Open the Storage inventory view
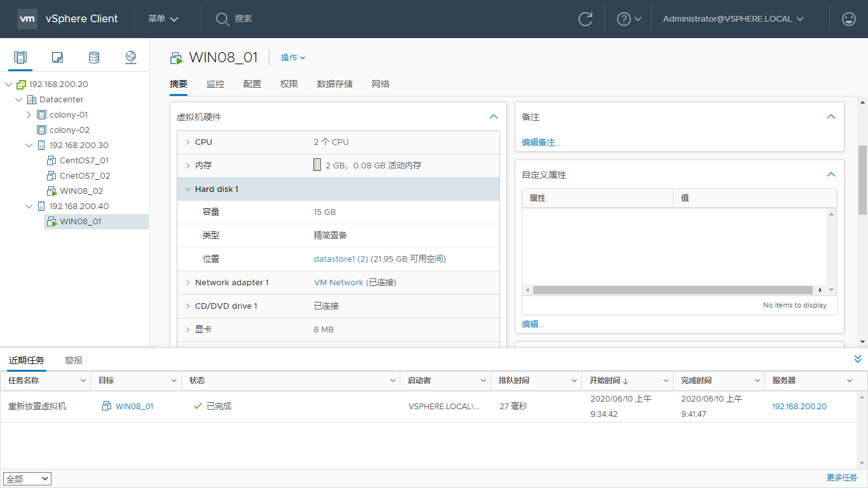 (93, 57)
